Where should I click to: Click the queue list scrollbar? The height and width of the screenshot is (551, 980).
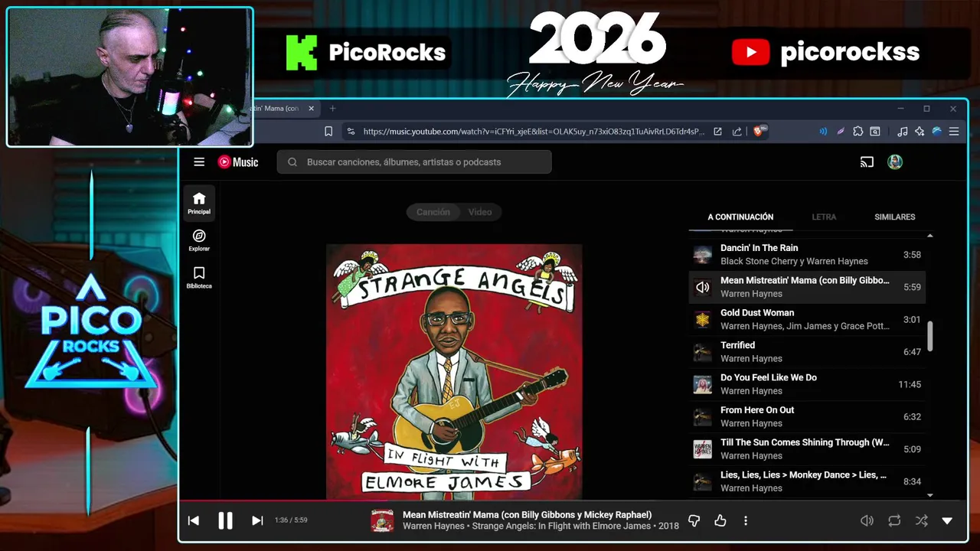click(930, 336)
